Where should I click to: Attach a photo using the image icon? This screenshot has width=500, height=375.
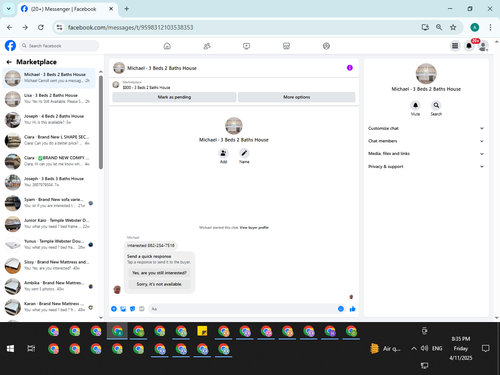pyautogui.click(x=123, y=309)
